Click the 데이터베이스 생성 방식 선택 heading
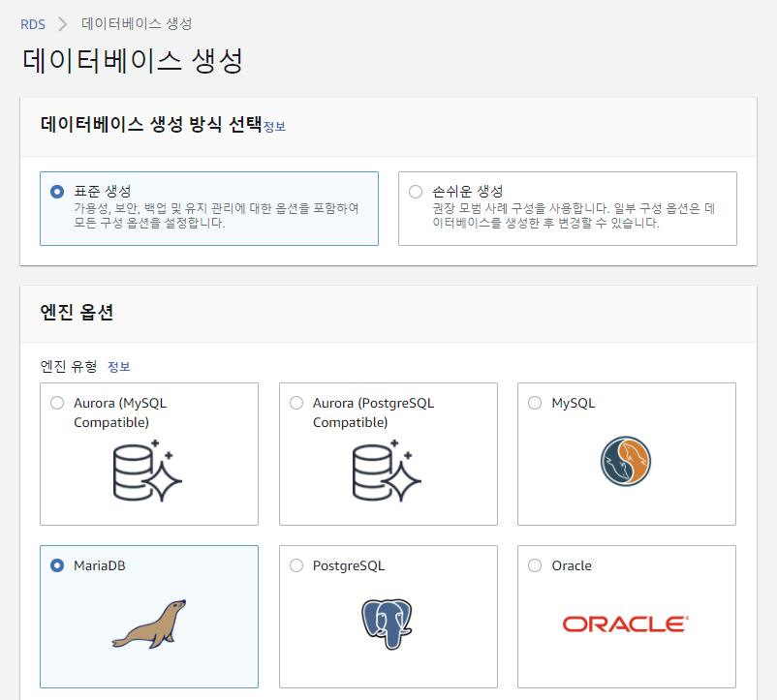 151,124
